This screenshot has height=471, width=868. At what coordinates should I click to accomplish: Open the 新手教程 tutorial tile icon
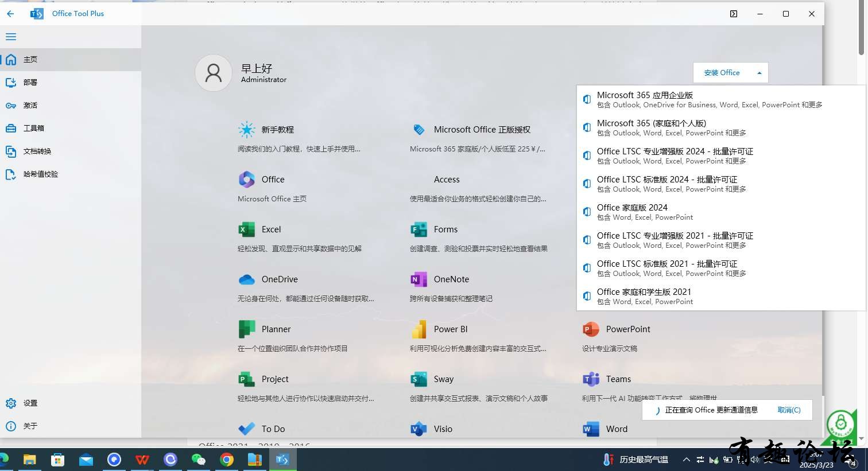[x=247, y=130]
